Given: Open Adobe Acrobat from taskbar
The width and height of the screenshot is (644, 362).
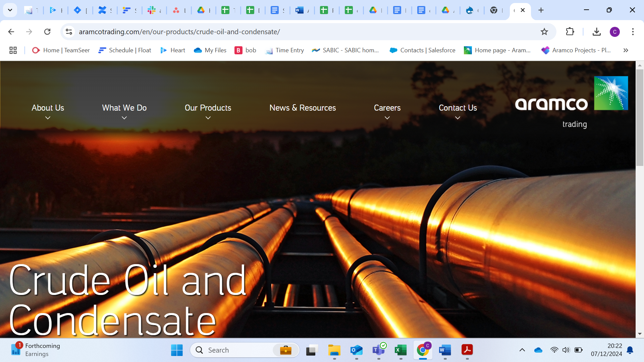Looking at the screenshot, I should 467,350.
